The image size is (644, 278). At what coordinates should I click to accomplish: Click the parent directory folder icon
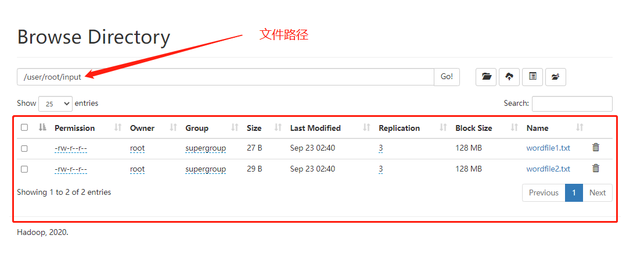(555, 77)
